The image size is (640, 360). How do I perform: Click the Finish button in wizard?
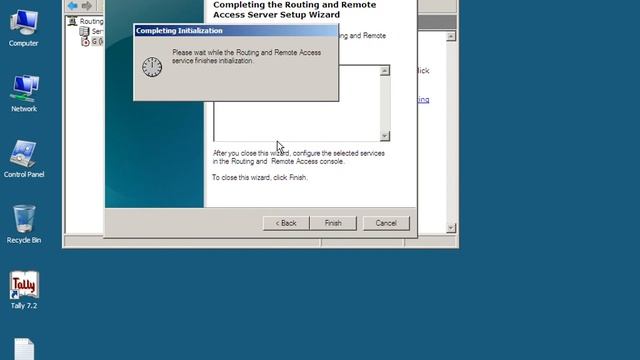(333, 223)
